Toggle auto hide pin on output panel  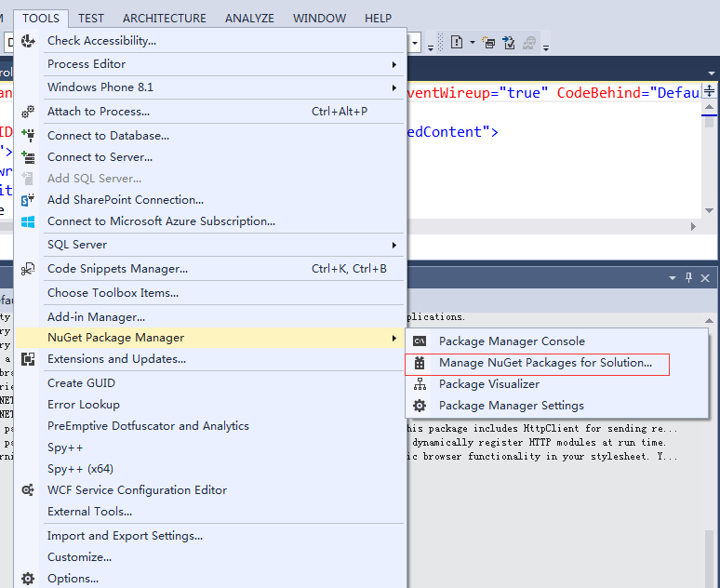click(688, 277)
